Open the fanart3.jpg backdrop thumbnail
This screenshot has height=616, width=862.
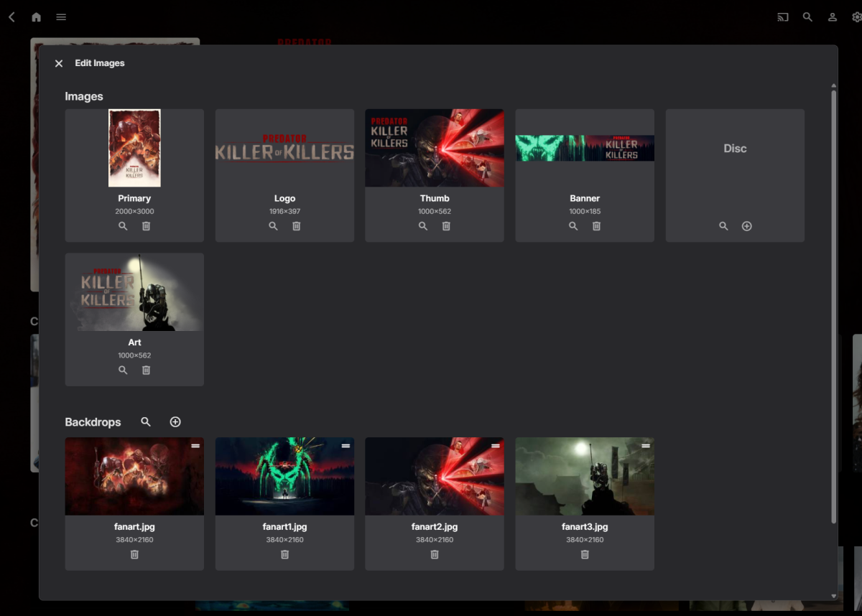585,477
